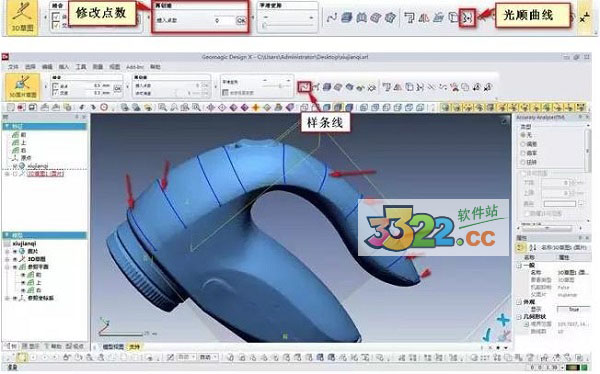600x374 pixels.
Task: Click the large blue plus icon in viewport
Action: click(x=503, y=320)
